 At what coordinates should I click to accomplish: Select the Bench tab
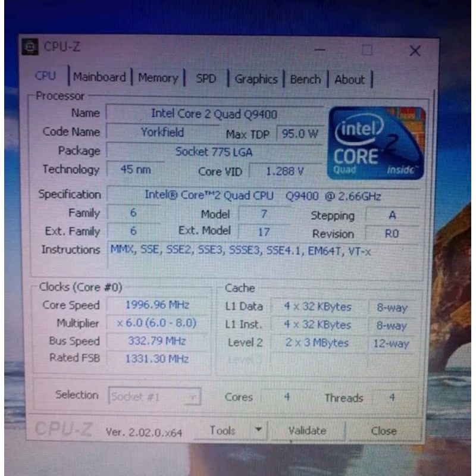[x=305, y=80]
